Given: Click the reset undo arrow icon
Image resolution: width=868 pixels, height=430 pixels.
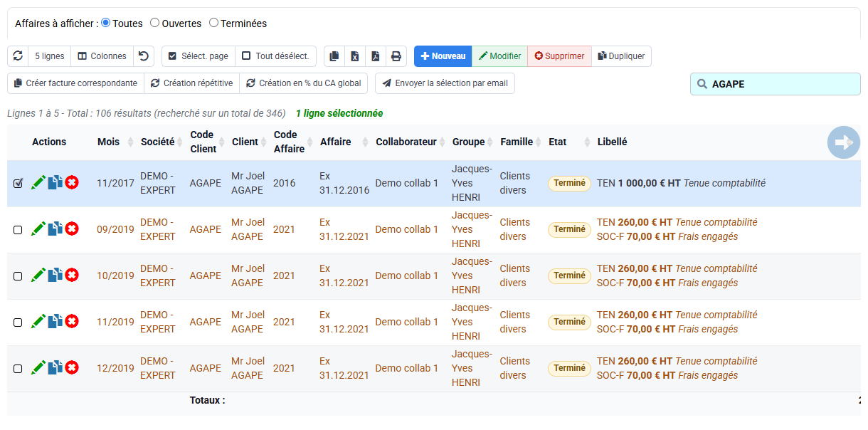Looking at the screenshot, I should tap(144, 56).
